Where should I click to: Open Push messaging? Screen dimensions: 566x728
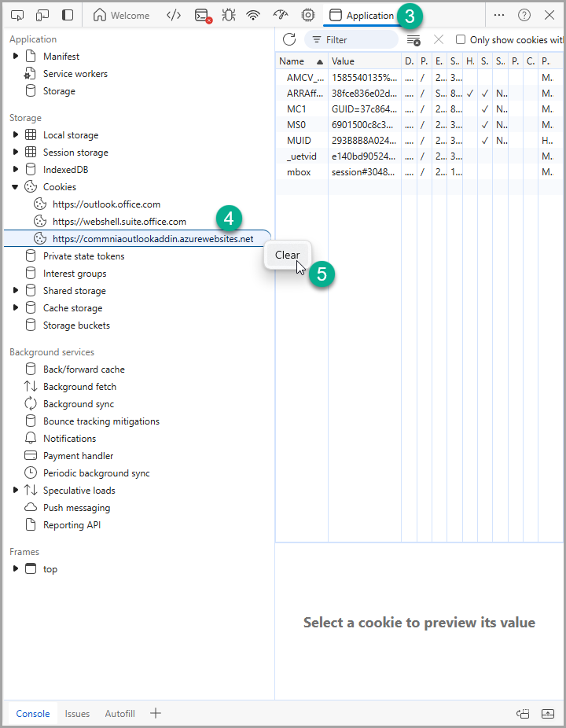pyautogui.click(x=76, y=507)
